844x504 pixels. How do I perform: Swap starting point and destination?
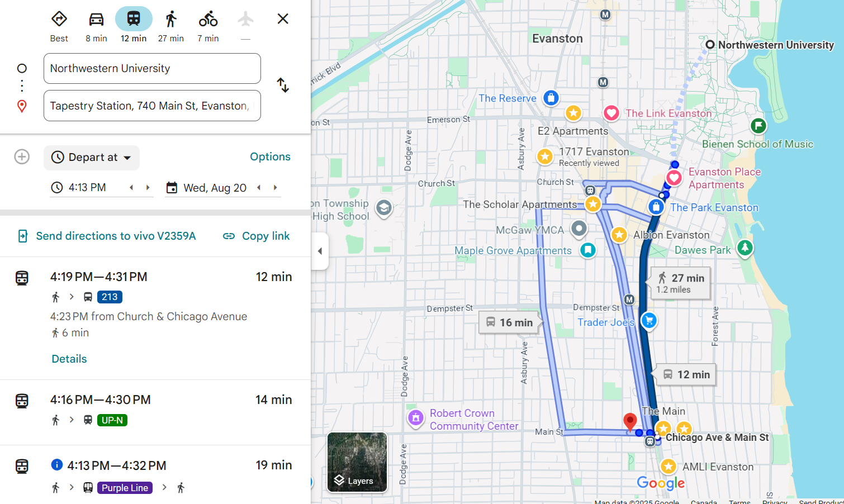(283, 85)
